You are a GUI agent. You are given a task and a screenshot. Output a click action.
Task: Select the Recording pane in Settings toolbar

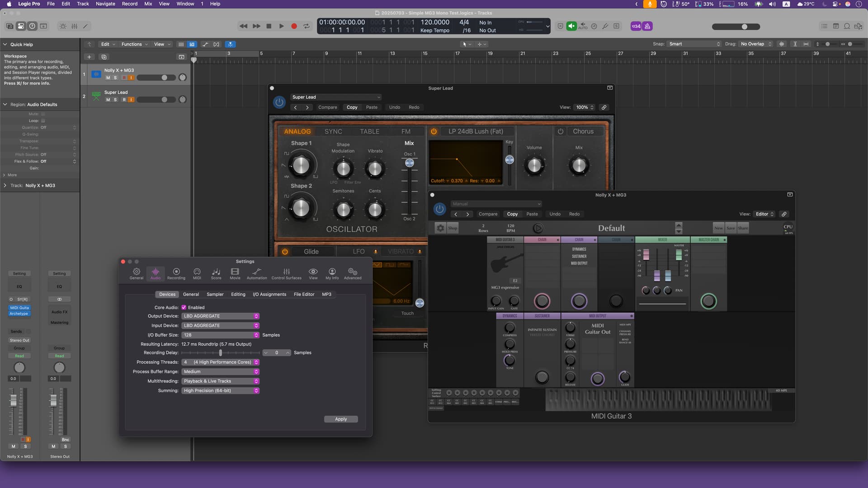click(x=176, y=273)
